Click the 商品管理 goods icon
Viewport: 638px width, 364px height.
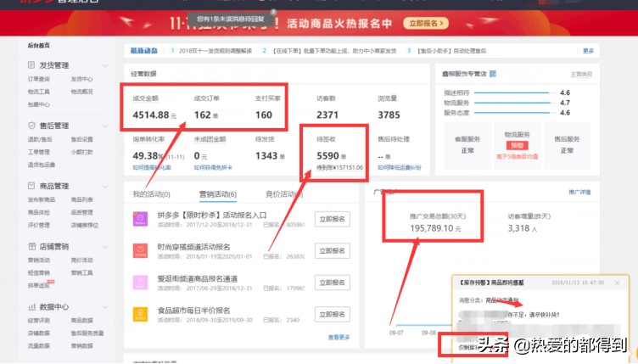(31, 186)
